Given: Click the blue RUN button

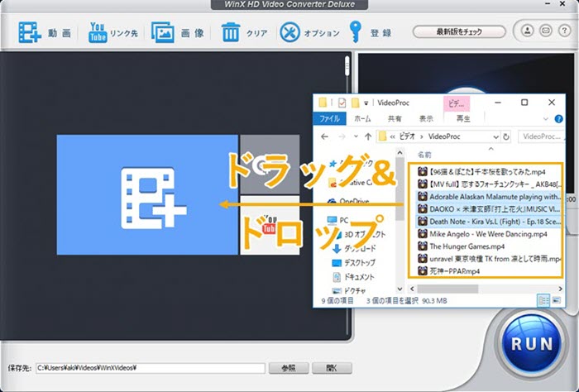Looking at the screenshot, I should click(532, 344).
